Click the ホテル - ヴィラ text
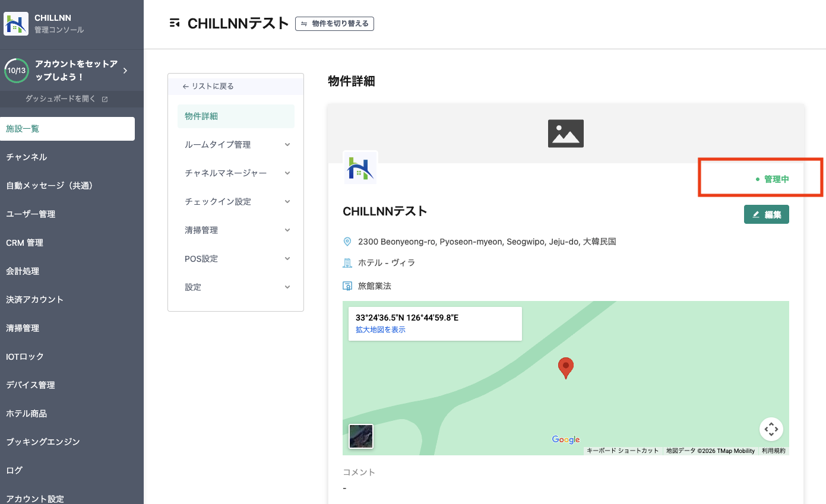 point(387,262)
